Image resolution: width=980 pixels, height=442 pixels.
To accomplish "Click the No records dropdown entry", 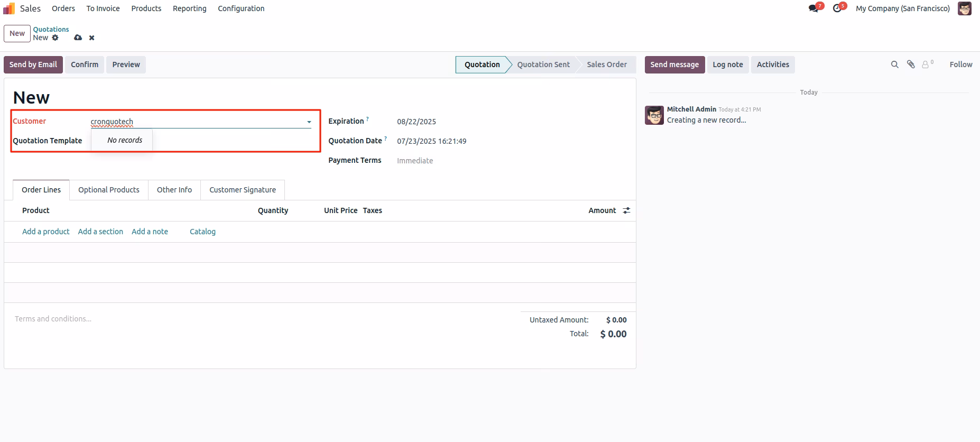I will coord(125,140).
